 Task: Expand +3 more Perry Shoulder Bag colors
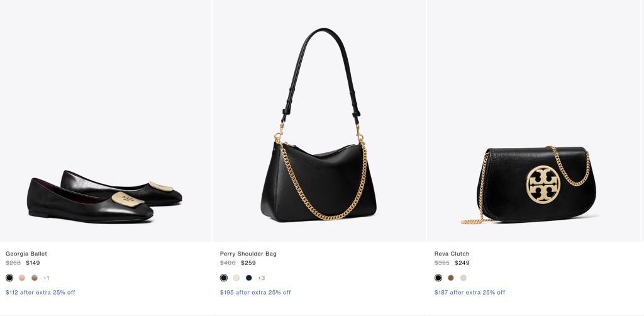pyautogui.click(x=261, y=278)
